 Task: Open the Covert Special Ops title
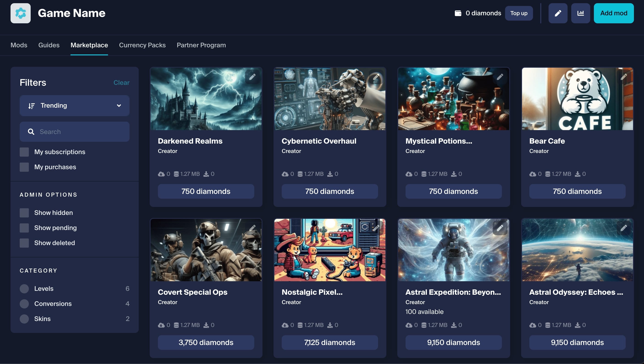click(192, 292)
